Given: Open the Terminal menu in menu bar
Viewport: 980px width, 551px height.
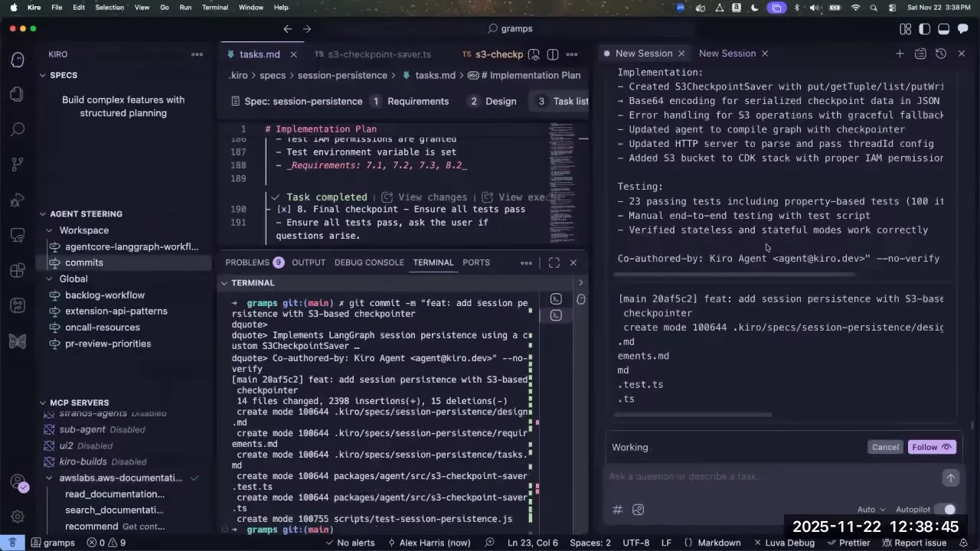Looking at the screenshot, I should (214, 8).
